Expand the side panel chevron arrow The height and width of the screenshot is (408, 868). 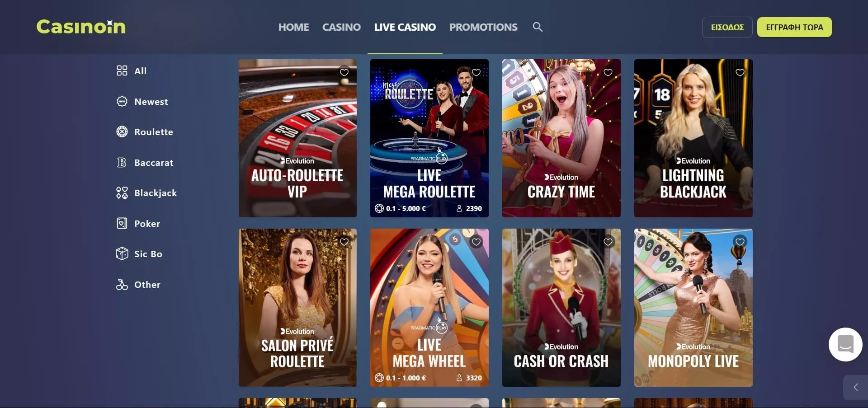(856, 387)
